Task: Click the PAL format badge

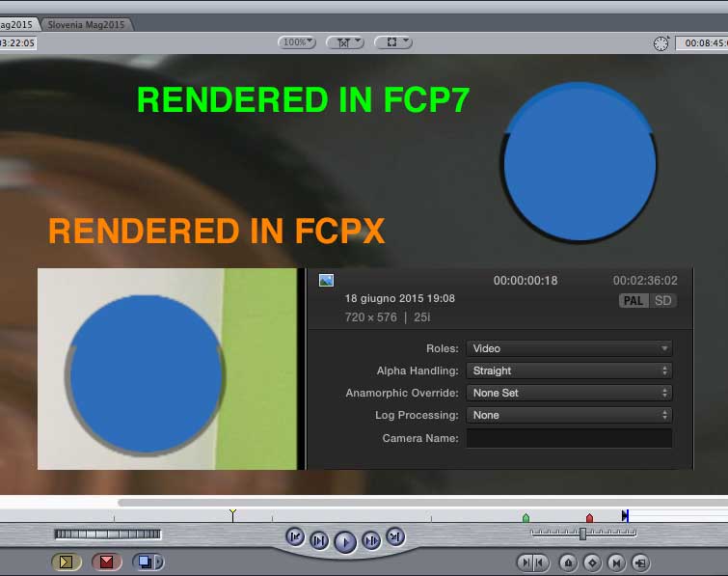Action: pos(634,301)
